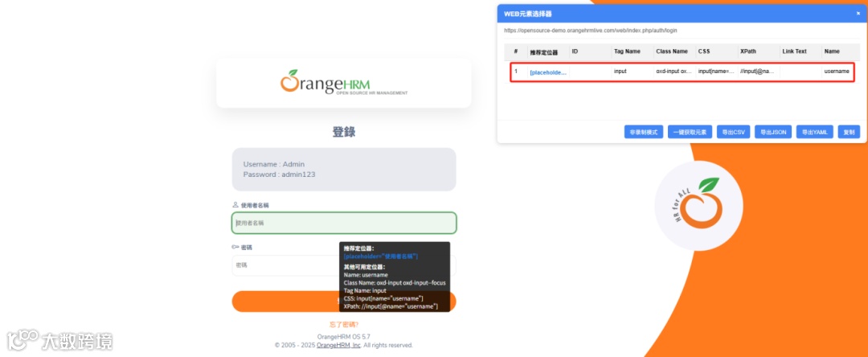Export elements with 导出YAML button
Screen dimensions: 868x357
pos(814,133)
